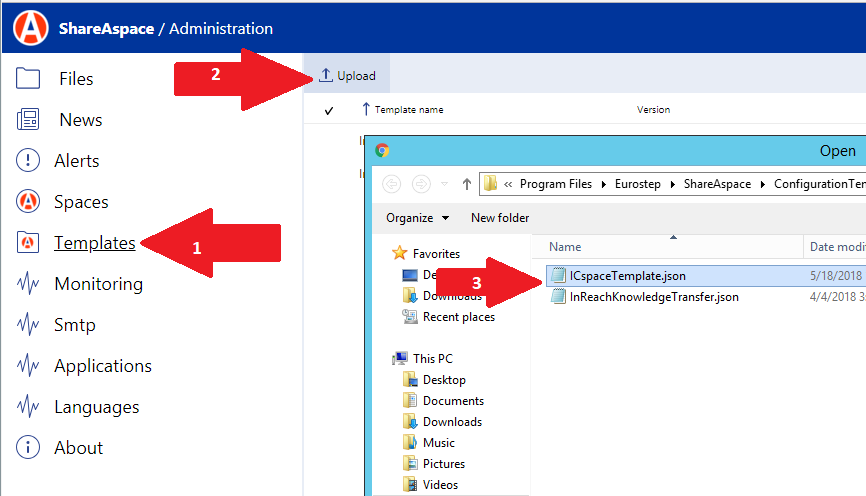This screenshot has width=866, height=496.
Task: Click the Upload button
Action: point(347,75)
